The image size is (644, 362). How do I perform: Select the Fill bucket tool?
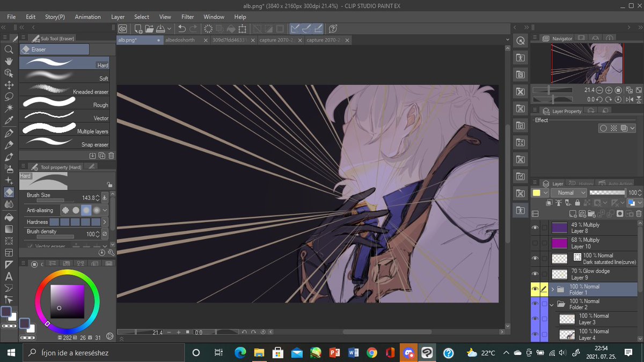[x=9, y=217]
